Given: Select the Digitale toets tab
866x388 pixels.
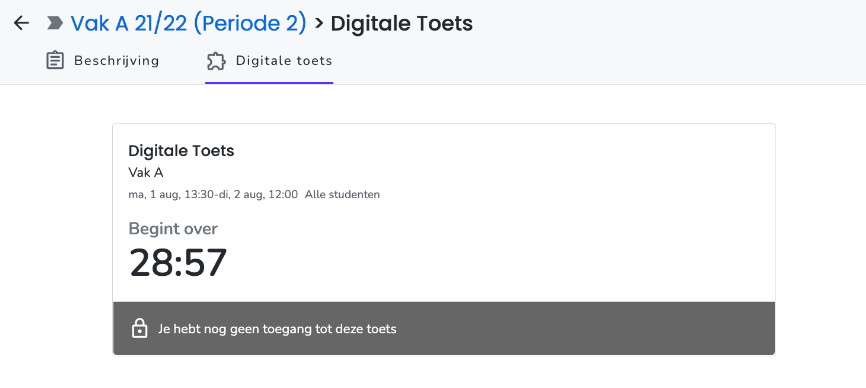Looking at the screenshot, I should tap(269, 61).
